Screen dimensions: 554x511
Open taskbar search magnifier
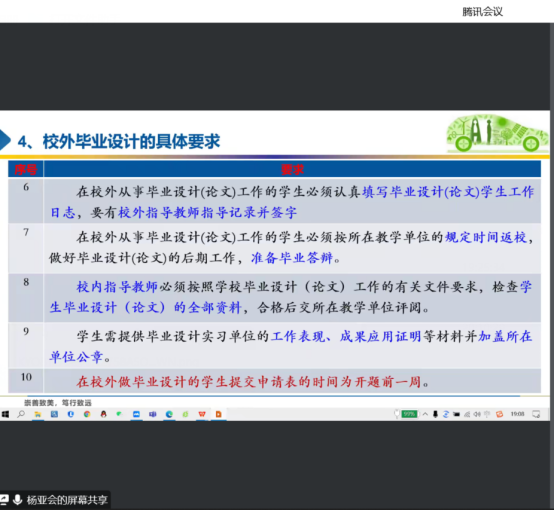[21, 414]
